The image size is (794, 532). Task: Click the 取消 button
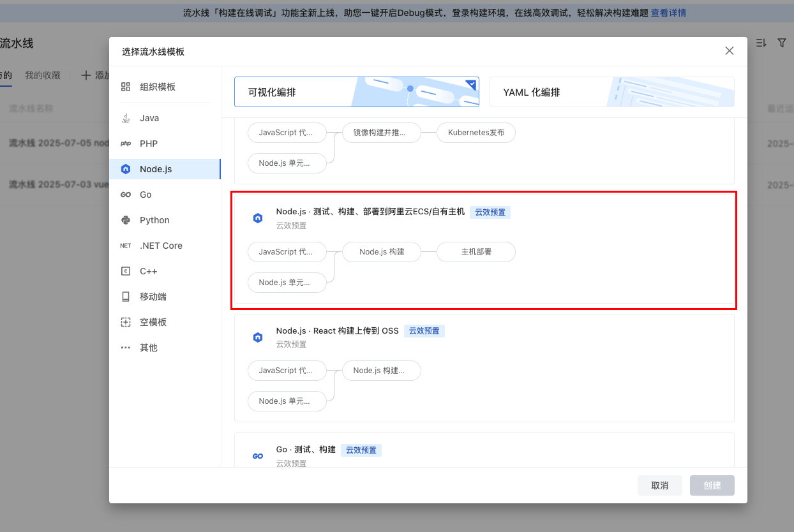(x=659, y=485)
